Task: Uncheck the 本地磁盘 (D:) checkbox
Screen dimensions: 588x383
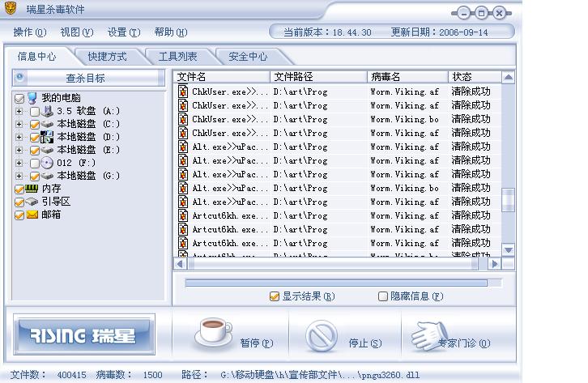Action: click(35, 138)
